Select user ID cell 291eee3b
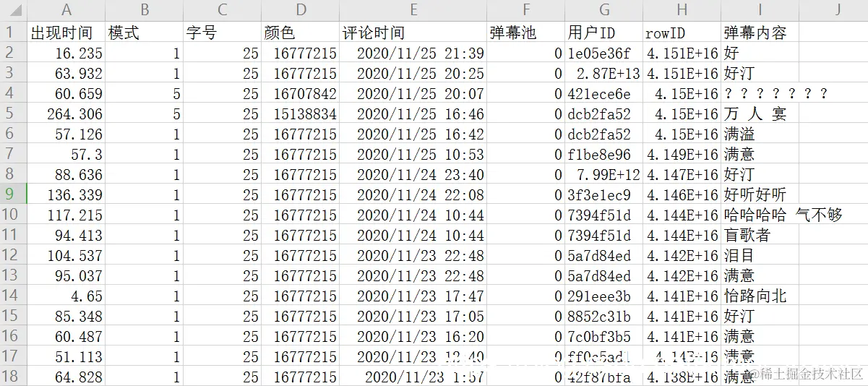The image size is (868, 386). coord(604,296)
